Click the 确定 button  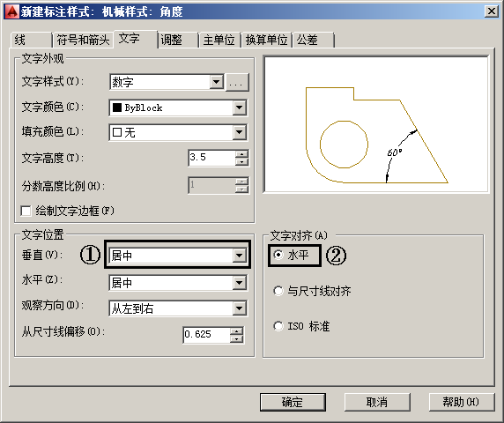(x=293, y=402)
